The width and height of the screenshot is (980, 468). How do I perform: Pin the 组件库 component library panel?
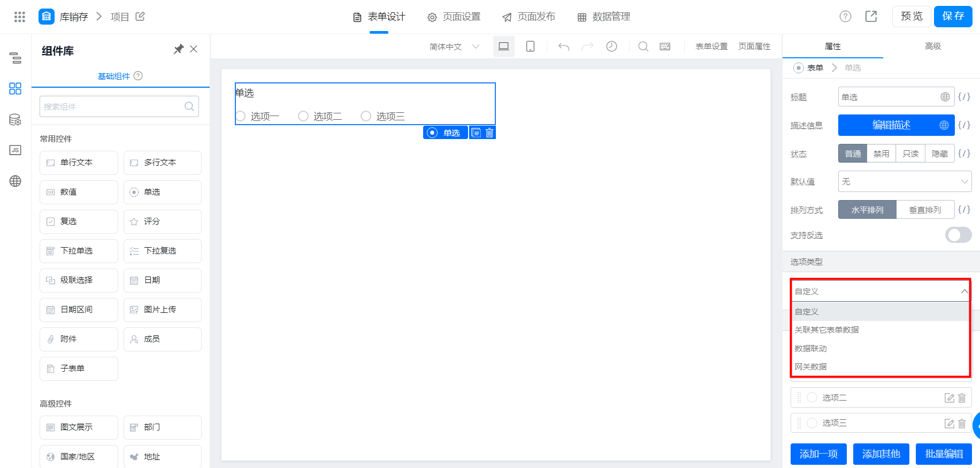point(179,49)
